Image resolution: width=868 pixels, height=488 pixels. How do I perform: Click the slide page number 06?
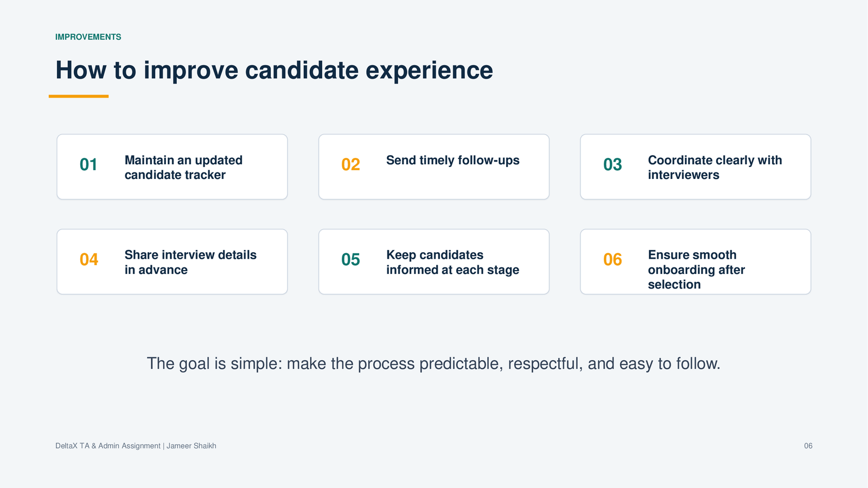808,446
